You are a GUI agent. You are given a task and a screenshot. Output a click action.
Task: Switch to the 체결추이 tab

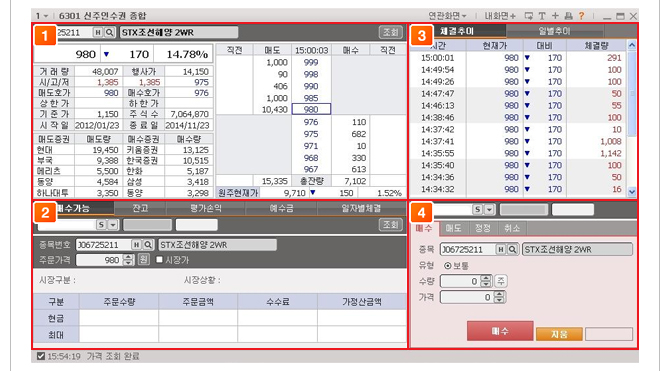coord(457,31)
